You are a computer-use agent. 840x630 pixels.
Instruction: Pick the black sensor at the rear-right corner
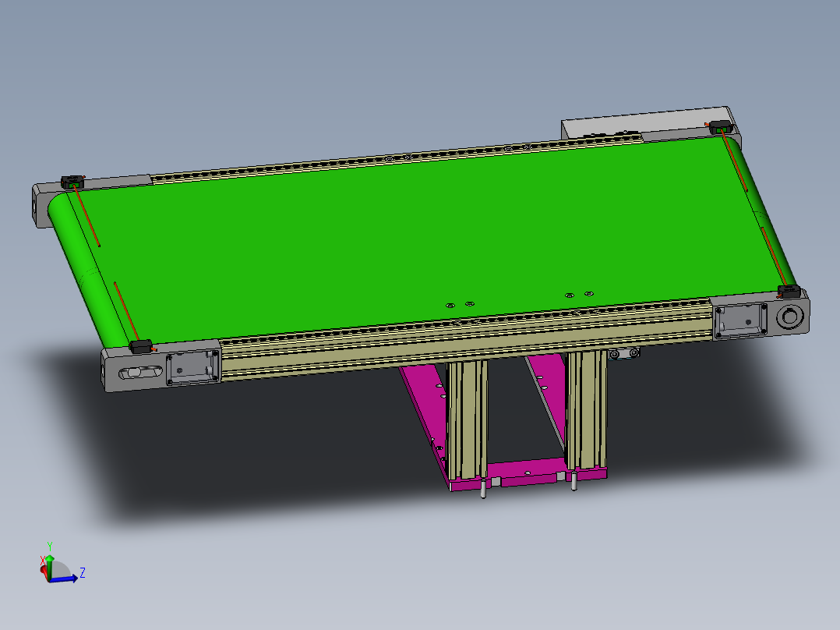[x=721, y=128]
